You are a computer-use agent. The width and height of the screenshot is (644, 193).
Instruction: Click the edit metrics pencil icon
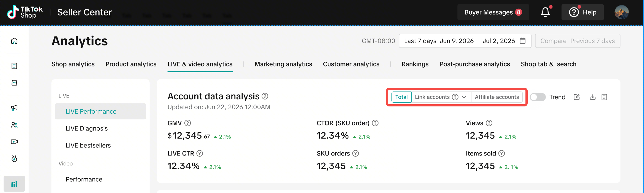pyautogui.click(x=576, y=97)
